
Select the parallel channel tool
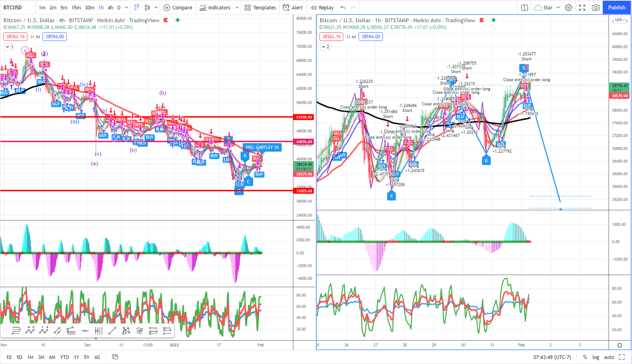click(57, 331)
